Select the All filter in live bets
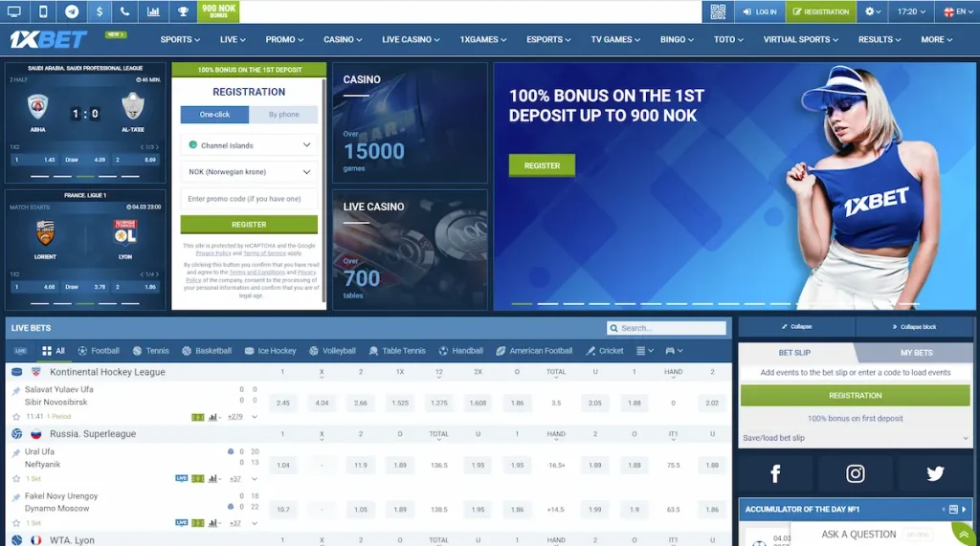This screenshot has width=980, height=546. pyautogui.click(x=54, y=351)
